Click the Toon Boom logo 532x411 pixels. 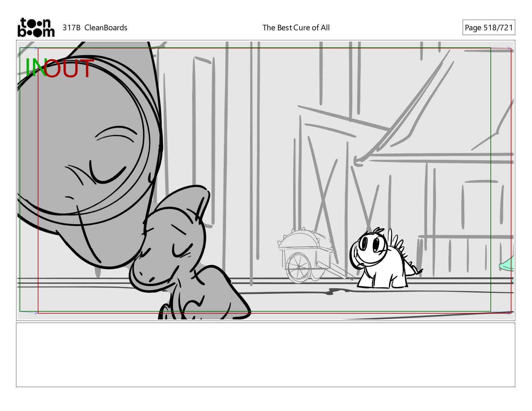click(x=36, y=27)
